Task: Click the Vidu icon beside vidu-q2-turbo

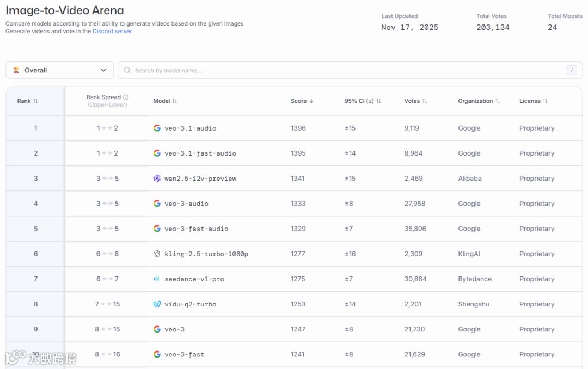Action: tap(157, 304)
